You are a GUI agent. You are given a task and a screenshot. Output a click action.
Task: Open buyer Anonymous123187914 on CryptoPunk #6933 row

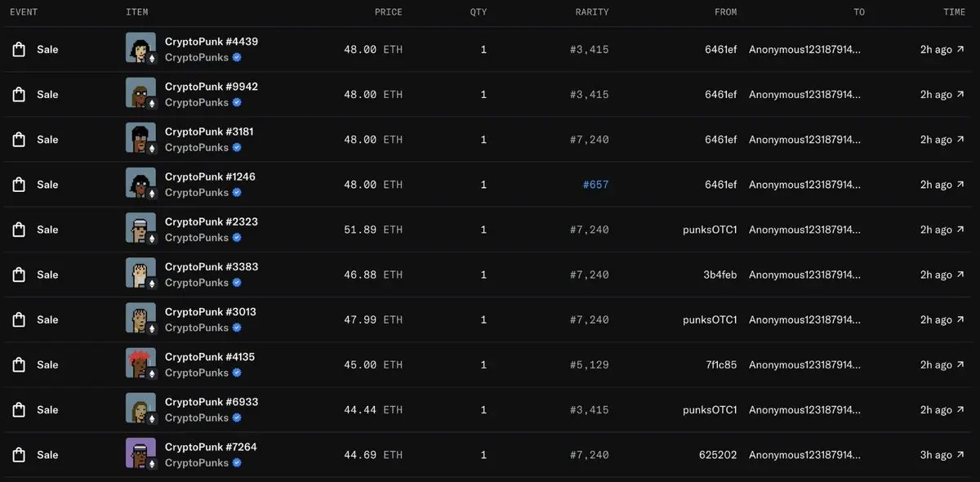coord(804,409)
